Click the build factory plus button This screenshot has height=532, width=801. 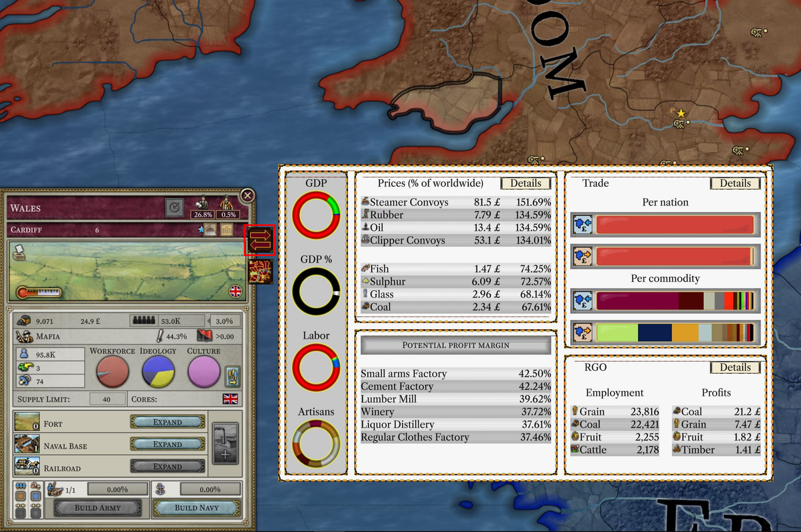pos(225,444)
